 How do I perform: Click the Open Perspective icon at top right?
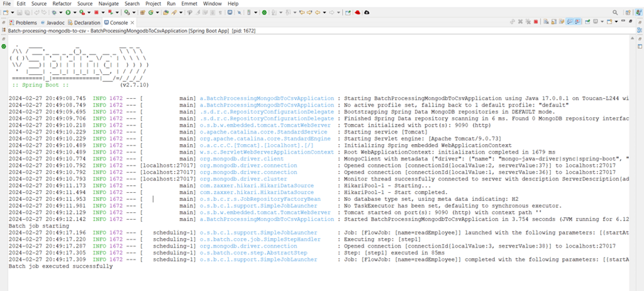pos(628,13)
